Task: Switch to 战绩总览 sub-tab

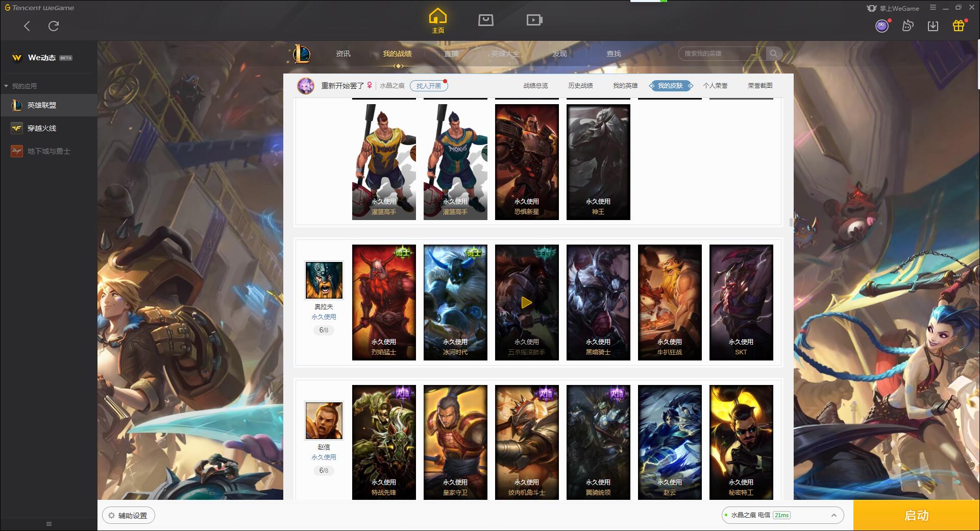Action: (x=535, y=86)
